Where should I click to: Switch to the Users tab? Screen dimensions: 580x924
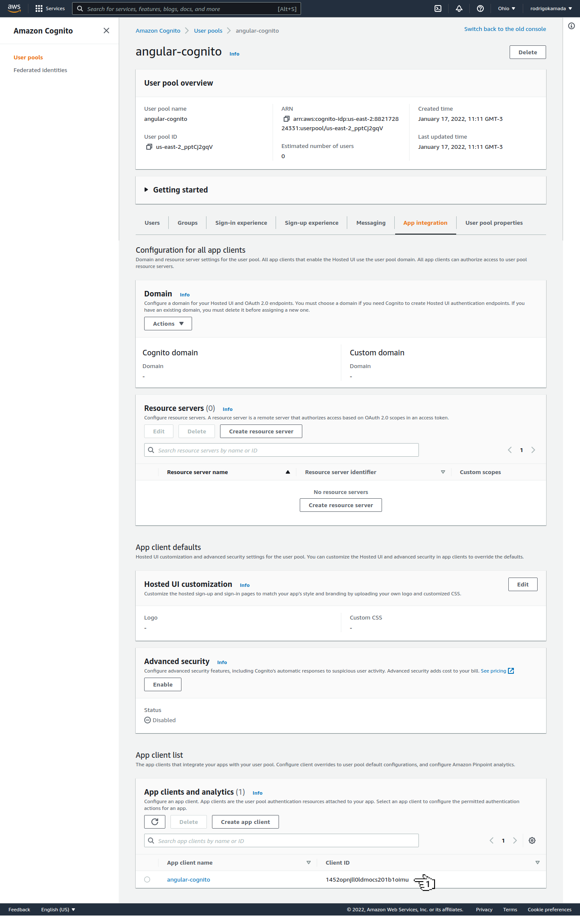click(x=152, y=223)
